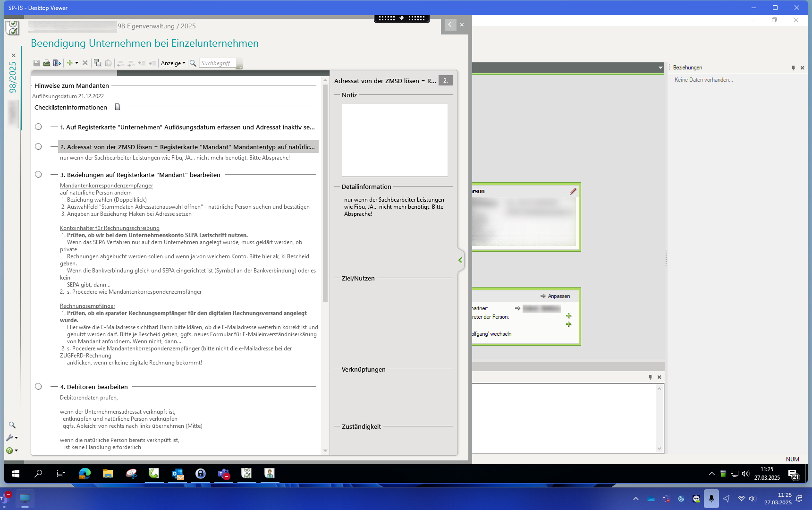Collapse the detail panel with green chevron
The image size is (812, 510).
tap(460, 260)
